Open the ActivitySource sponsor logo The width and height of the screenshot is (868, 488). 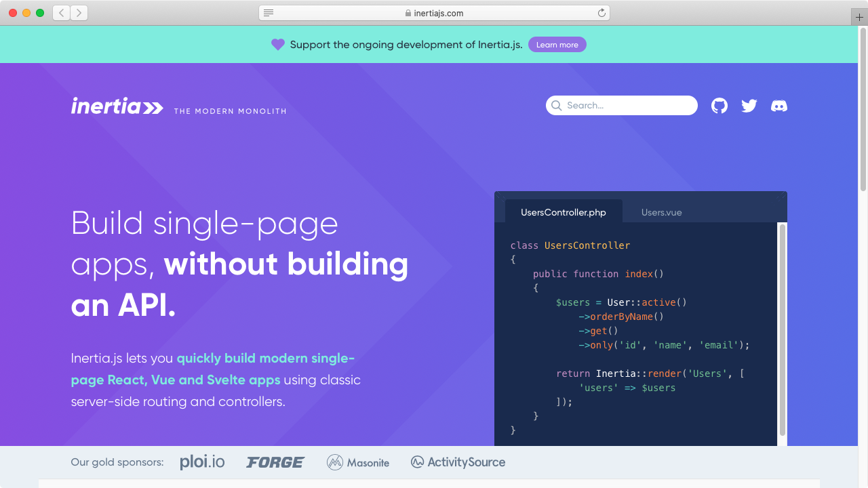(x=458, y=462)
